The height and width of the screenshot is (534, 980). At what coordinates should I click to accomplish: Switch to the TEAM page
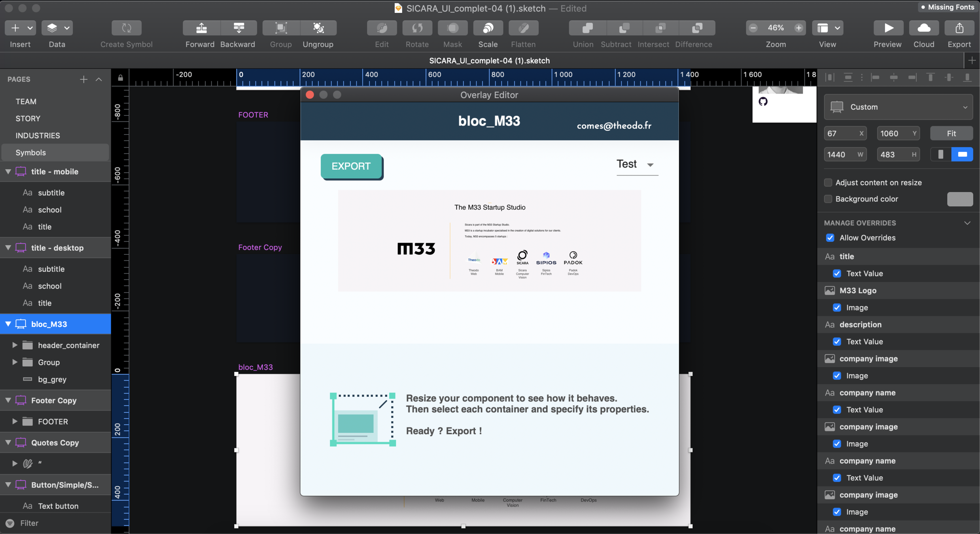pyautogui.click(x=26, y=101)
